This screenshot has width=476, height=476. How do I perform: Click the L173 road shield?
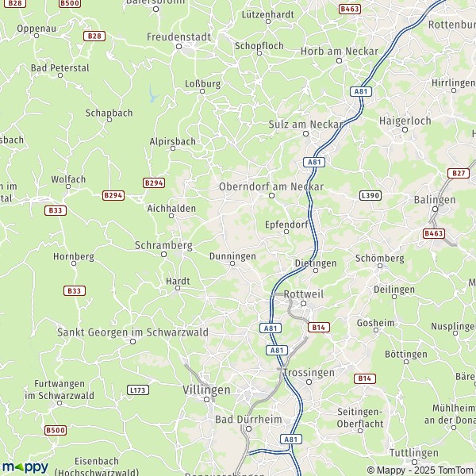[138, 390]
